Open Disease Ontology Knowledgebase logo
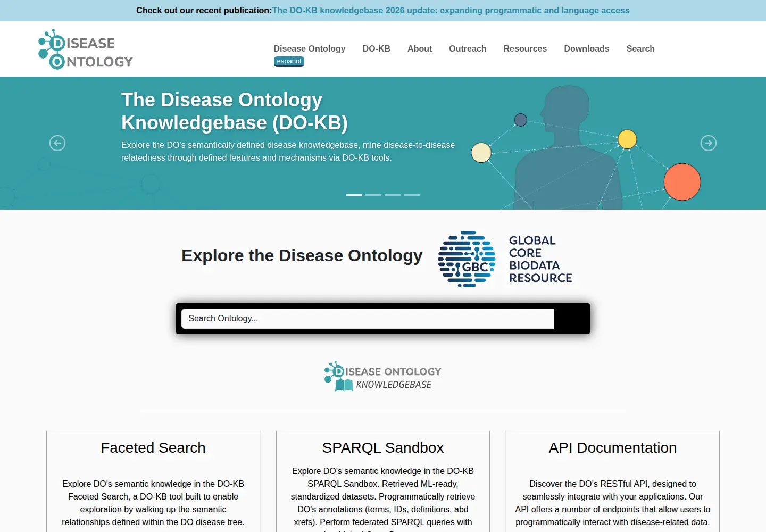 click(x=383, y=376)
